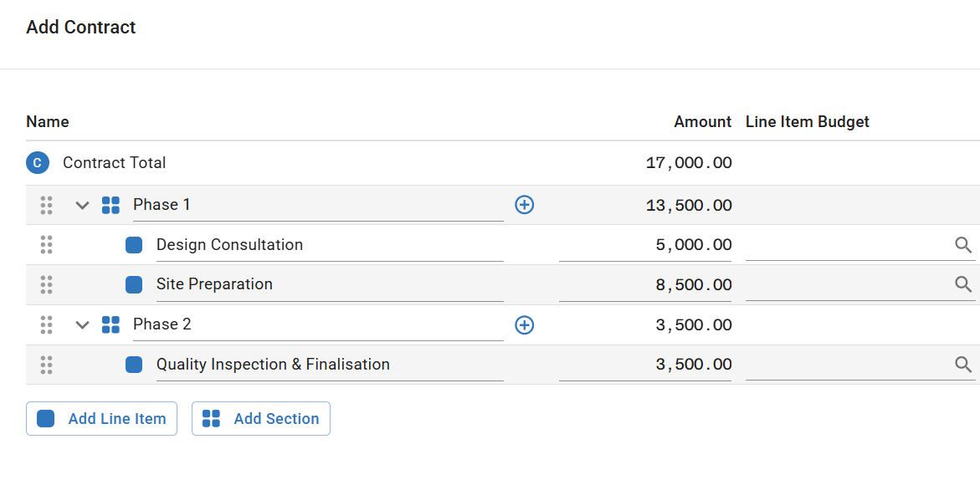Screen dimensions: 980x480
Task: Click the search icon for Quality Inspection budget
Action: tap(963, 365)
